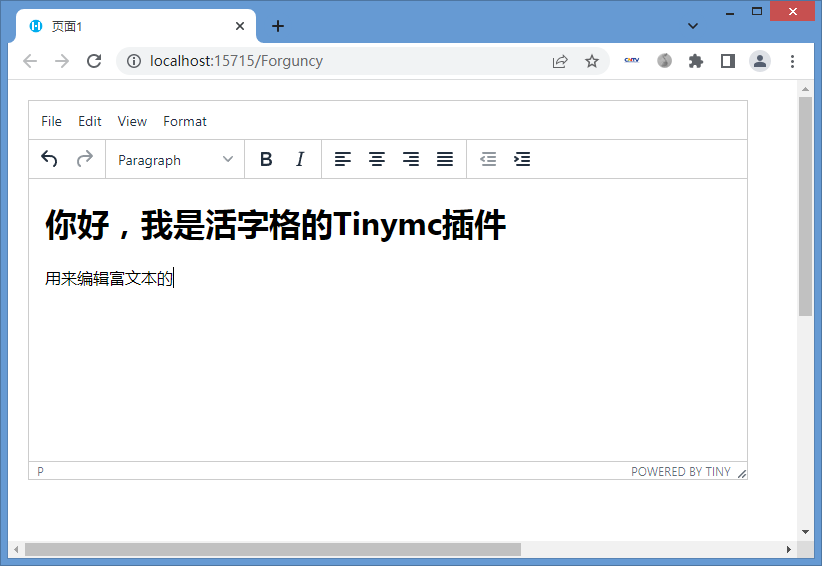Image resolution: width=822 pixels, height=566 pixels.
Task: Click the heading text in the editor
Action: [x=275, y=225]
